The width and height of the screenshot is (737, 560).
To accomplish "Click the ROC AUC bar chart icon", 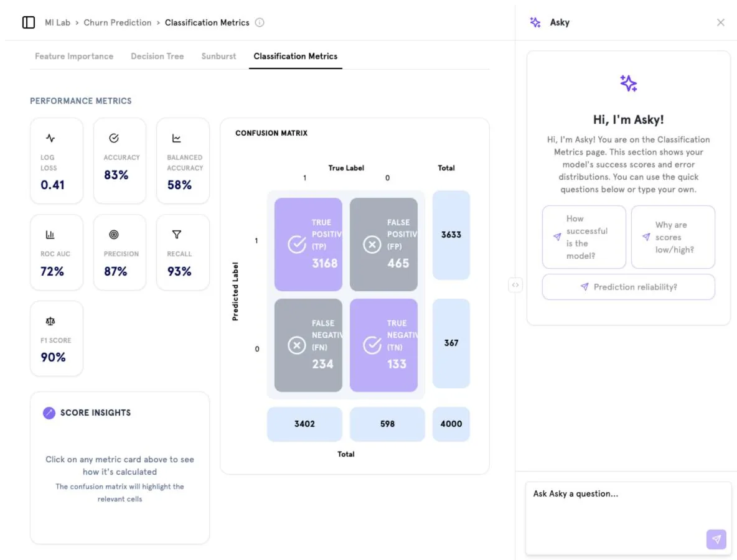I will pos(50,235).
